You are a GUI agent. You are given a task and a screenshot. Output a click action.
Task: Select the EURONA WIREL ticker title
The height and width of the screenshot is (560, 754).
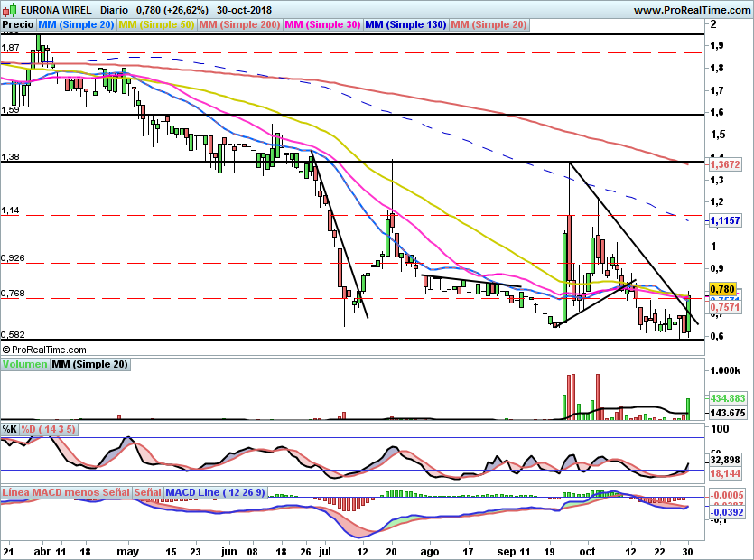coord(56,10)
